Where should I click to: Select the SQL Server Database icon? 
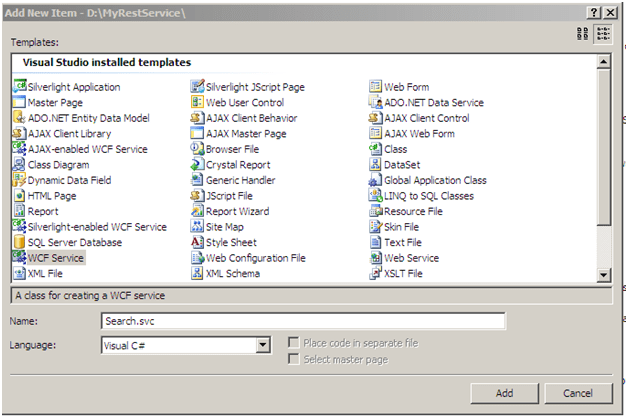(x=19, y=243)
